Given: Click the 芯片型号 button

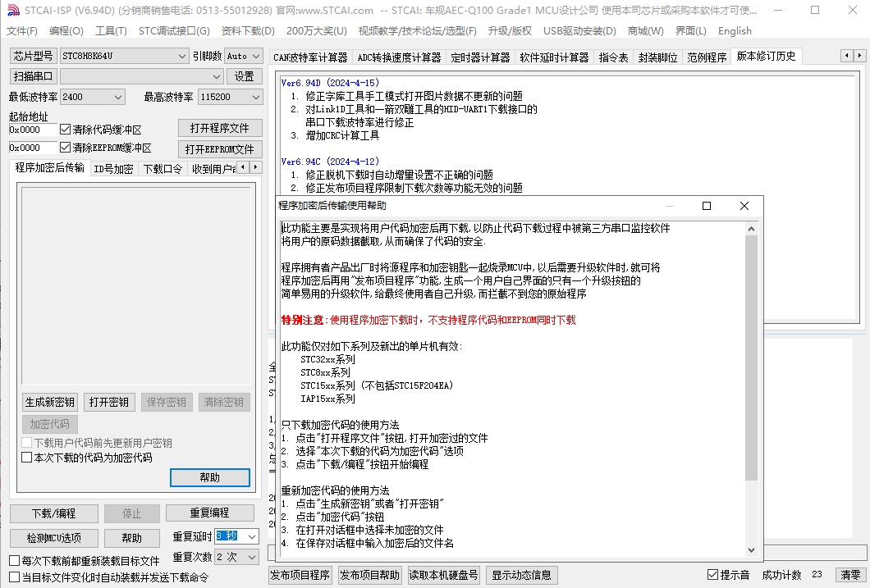Looking at the screenshot, I should (x=34, y=56).
